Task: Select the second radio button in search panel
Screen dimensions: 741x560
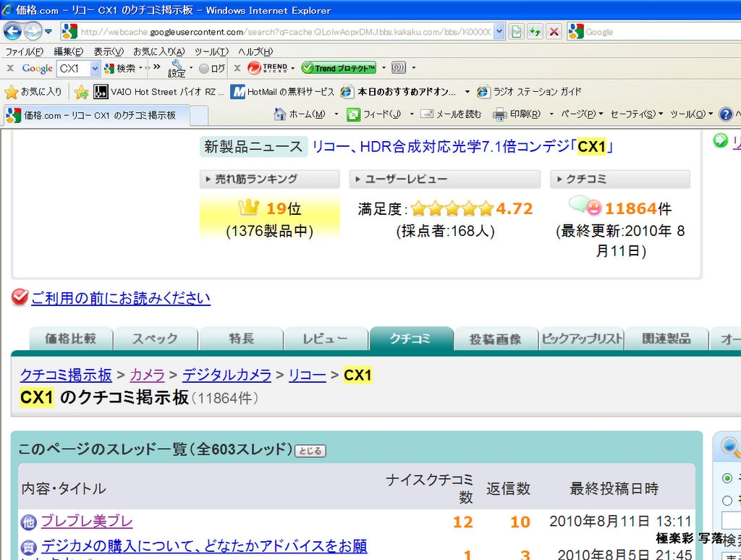Action: [x=727, y=500]
